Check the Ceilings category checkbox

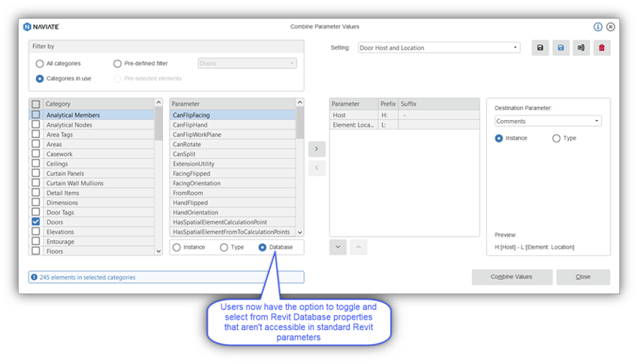[x=36, y=164]
